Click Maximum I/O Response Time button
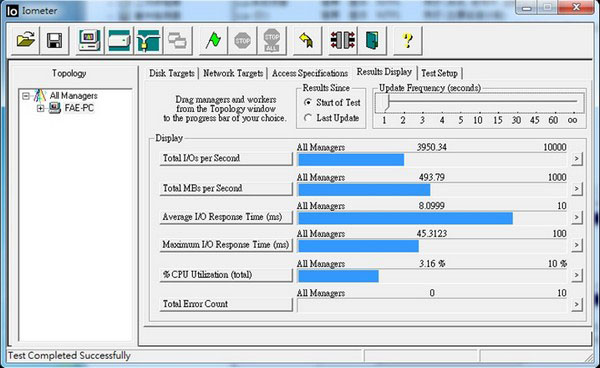The width and height of the screenshot is (600, 368). click(x=226, y=244)
